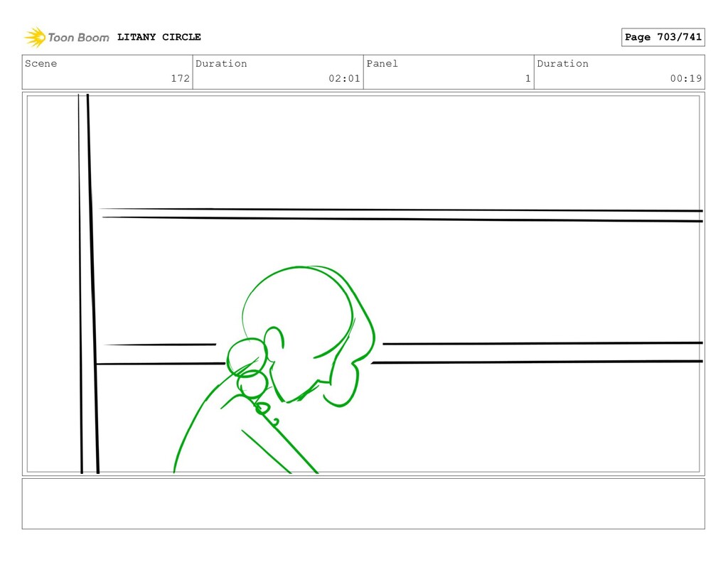Click the Panel label
The height and width of the screenshot is (562, 728).
coord(382,63)
